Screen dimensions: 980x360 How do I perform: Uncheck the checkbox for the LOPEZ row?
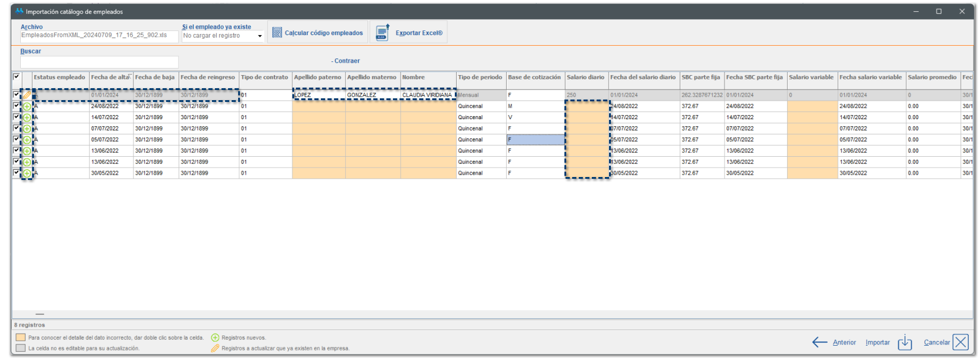[17, 95]
